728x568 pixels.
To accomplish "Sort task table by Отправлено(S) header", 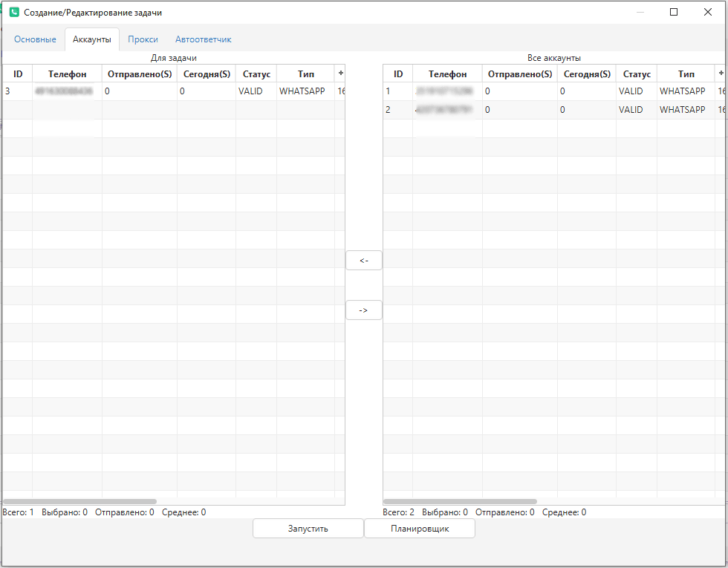I will [x=140, y=74].
